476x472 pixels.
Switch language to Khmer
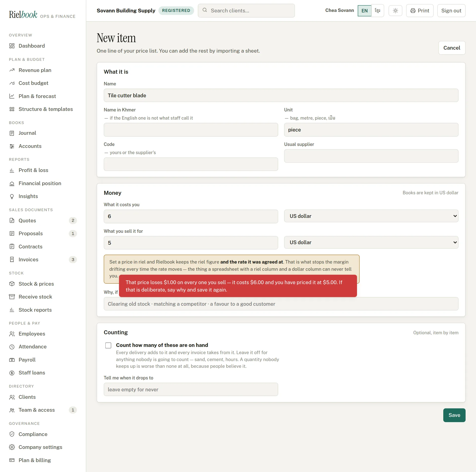click(x=378, y=11)
